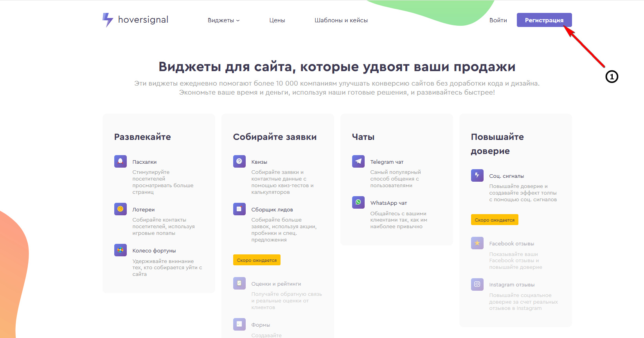This screenshot has width=644, height=338.
Task: Click the Пасхалки egg icon
Action: tap(121, 161)
